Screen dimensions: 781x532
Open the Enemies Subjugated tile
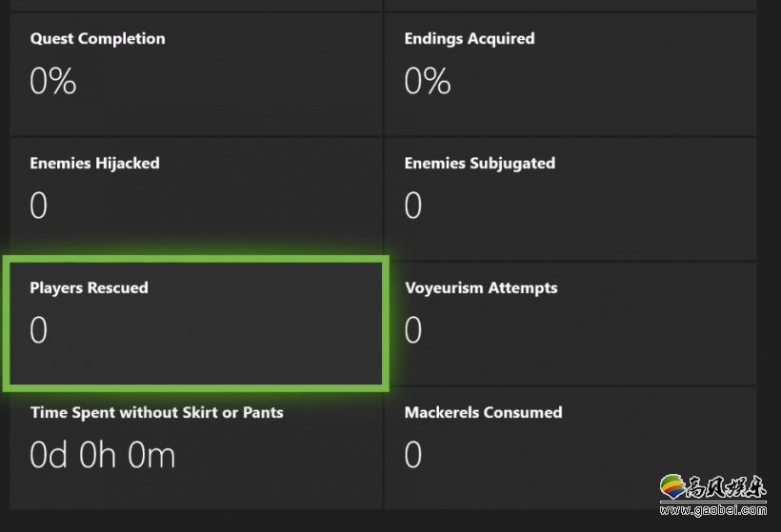coord(571,199)
